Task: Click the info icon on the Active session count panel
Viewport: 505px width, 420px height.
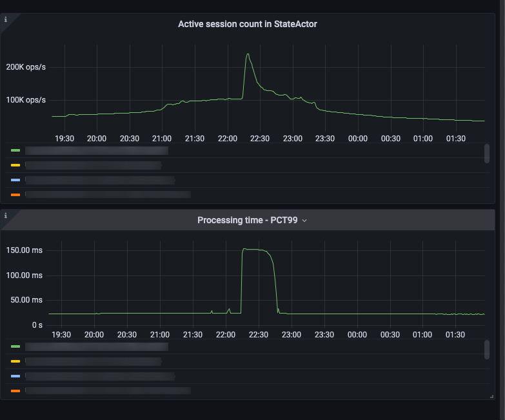Action: 6,19
